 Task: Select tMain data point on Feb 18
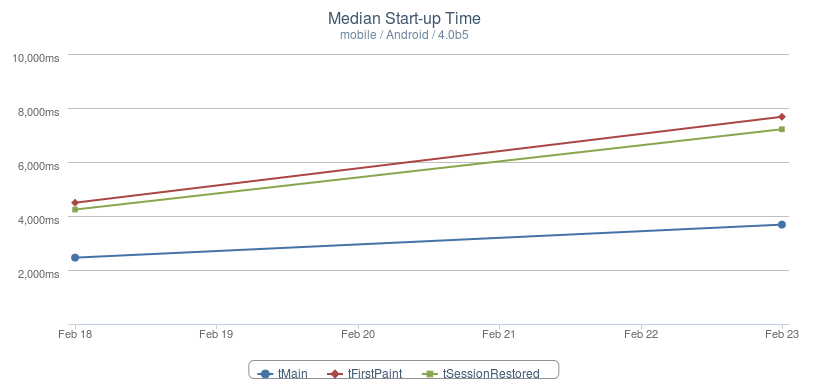coord(75,258)
